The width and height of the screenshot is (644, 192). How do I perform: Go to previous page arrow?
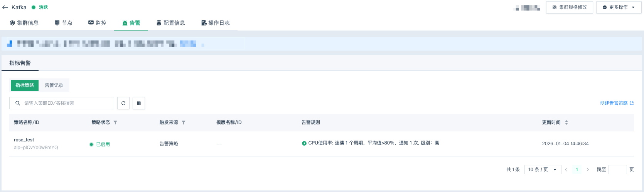(566, 170)
